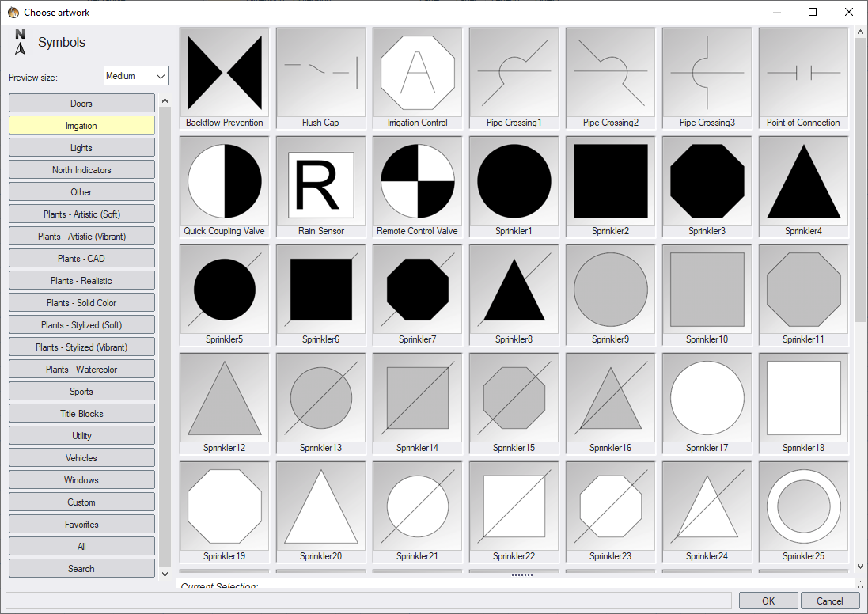Select the Sprinkler13 symbol

click(x=320, y=404)
